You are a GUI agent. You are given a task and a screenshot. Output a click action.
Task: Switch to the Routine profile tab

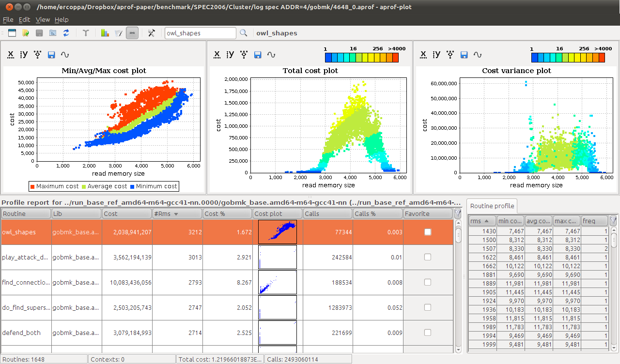(492, 206)
